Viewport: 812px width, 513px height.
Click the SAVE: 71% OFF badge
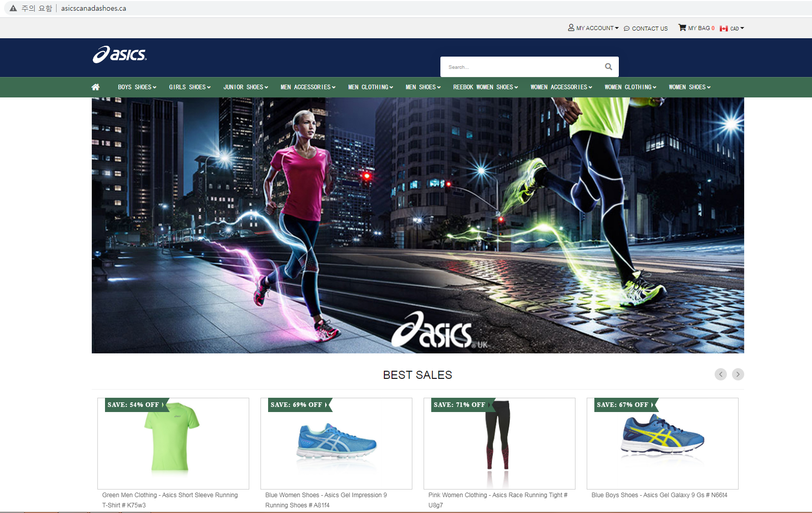(x=462, y=405)
